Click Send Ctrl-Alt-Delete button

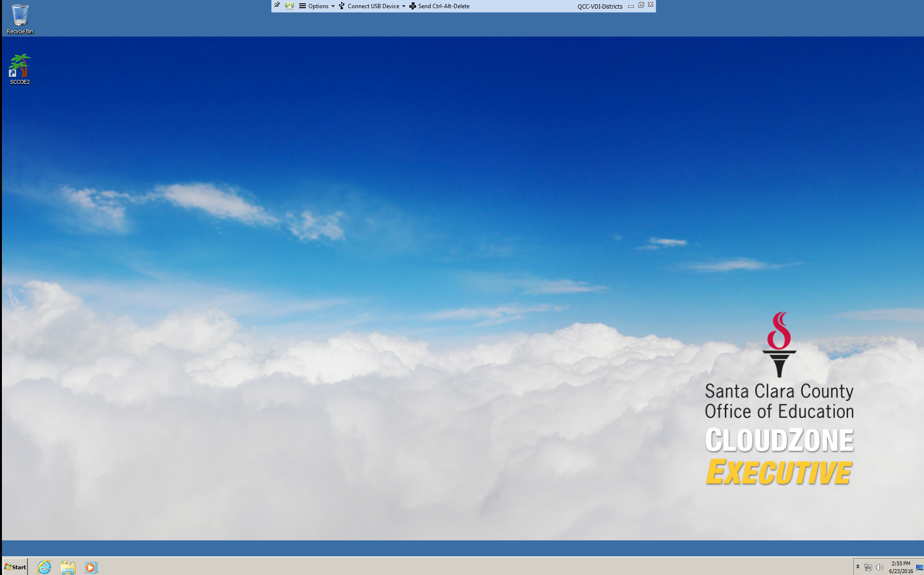(x=439, y=6)
